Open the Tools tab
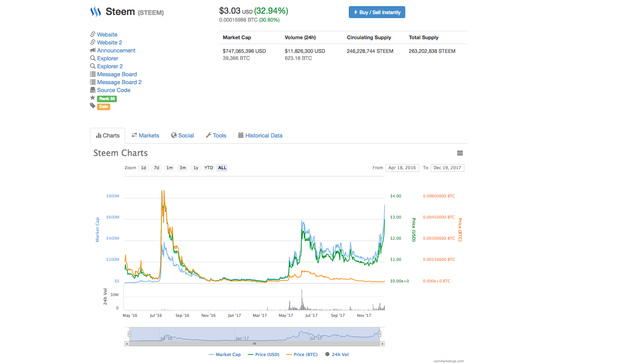635x364 pixels. coord(216,136)
